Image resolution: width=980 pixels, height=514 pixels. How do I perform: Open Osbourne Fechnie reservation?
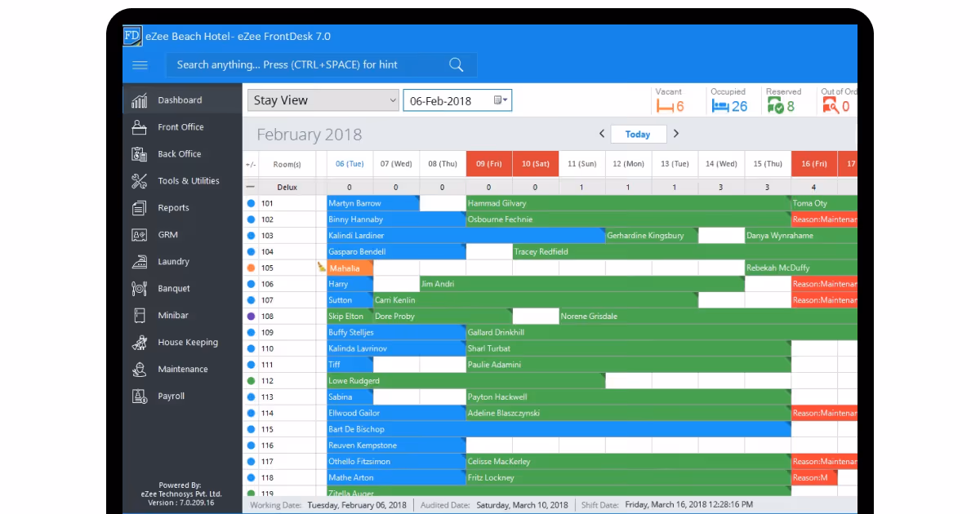(628, 219)
